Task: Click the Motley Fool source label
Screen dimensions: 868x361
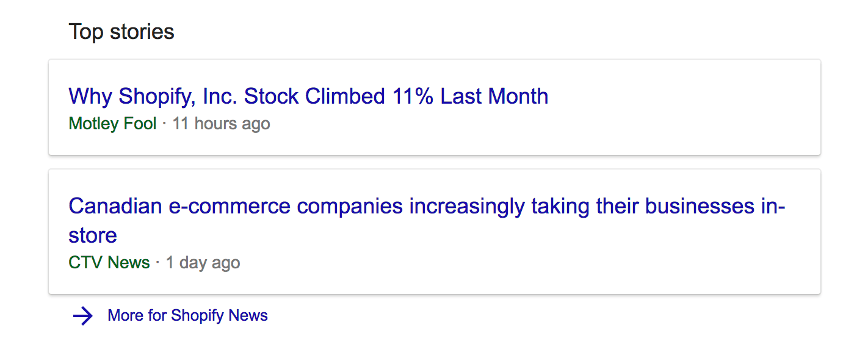Action: pyautogui.click(x=112, y=124)
